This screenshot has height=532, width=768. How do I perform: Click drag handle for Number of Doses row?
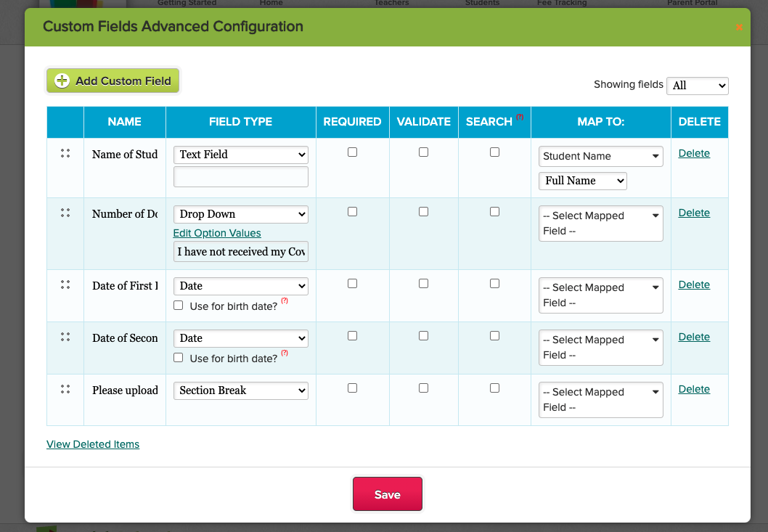pyautogui.click(x=65, y=213)
